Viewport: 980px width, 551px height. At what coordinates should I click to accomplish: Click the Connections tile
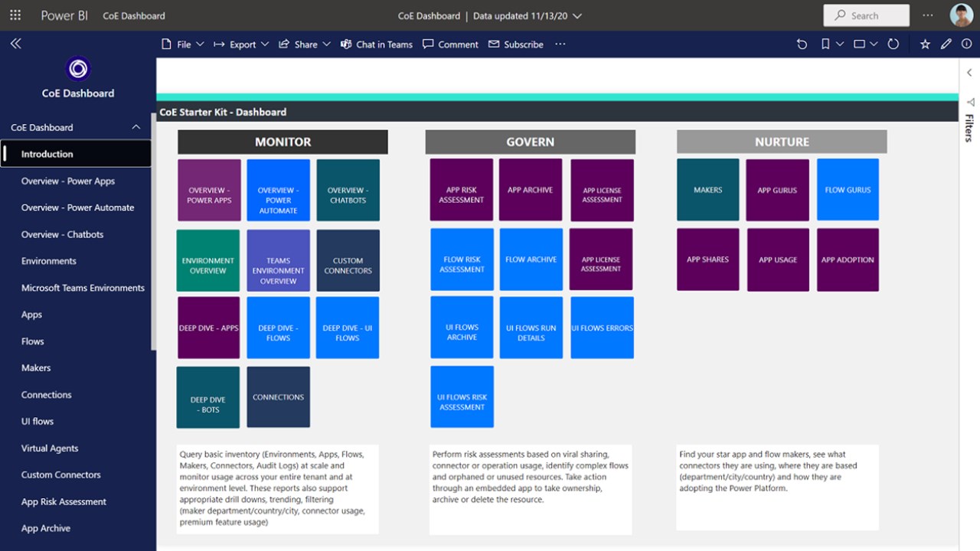point(279,397)
